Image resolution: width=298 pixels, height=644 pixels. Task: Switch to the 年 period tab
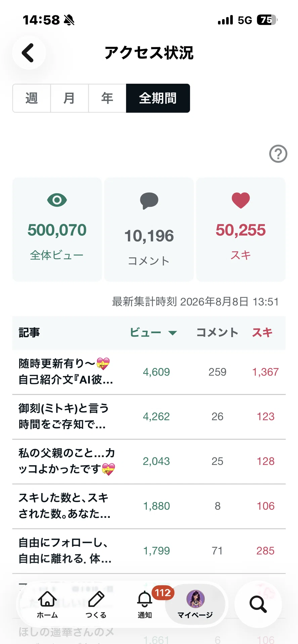[x=108, y=98]
